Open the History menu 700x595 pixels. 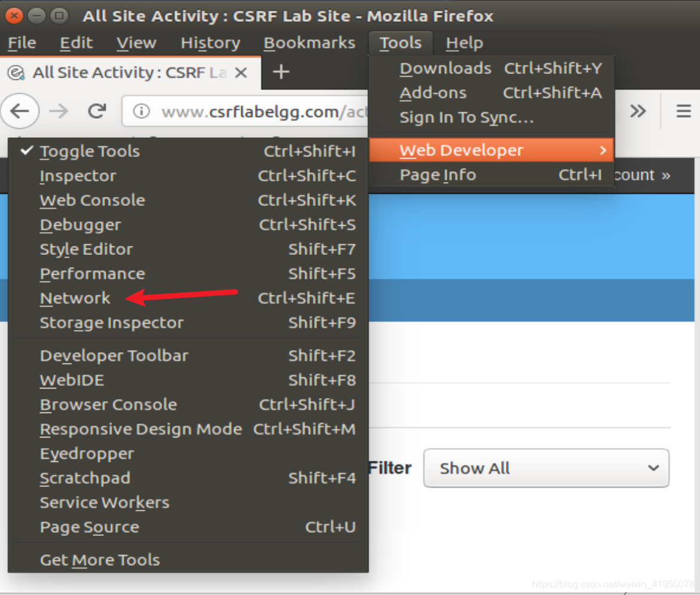tap(210, 43)
